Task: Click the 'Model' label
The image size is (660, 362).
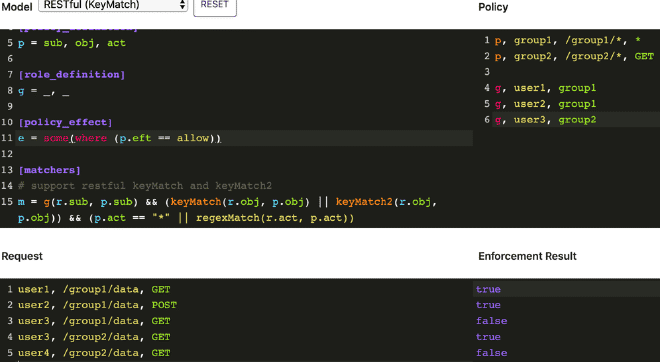Action: (x=17, y=7)
